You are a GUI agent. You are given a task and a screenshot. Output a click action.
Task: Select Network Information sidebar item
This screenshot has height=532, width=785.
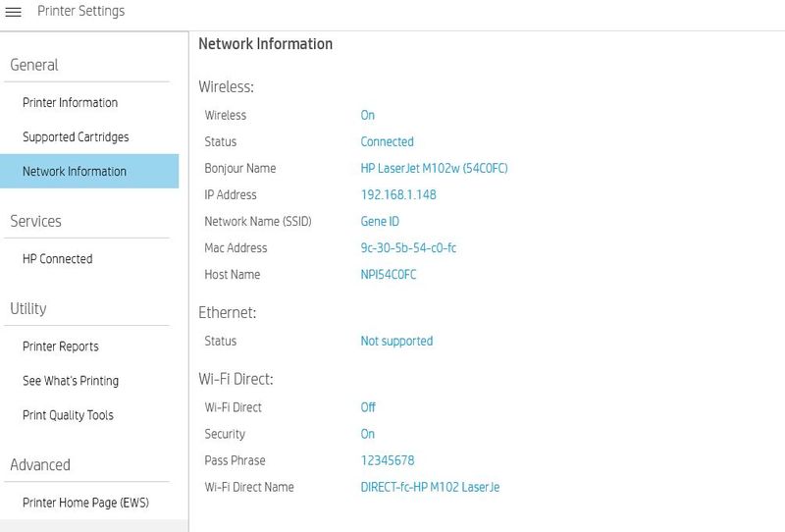[x=75, y=172]
